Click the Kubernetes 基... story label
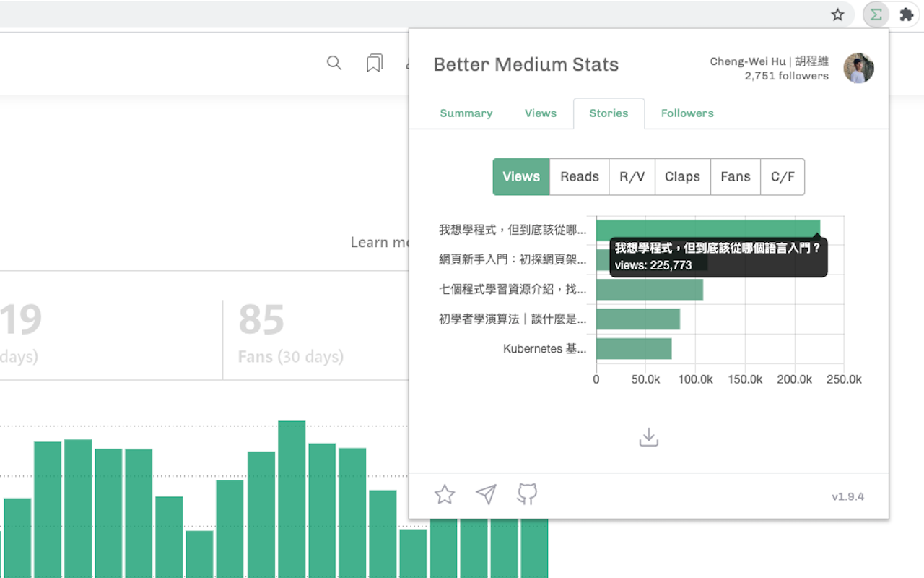The image size is (924, 578). (545, 348)
